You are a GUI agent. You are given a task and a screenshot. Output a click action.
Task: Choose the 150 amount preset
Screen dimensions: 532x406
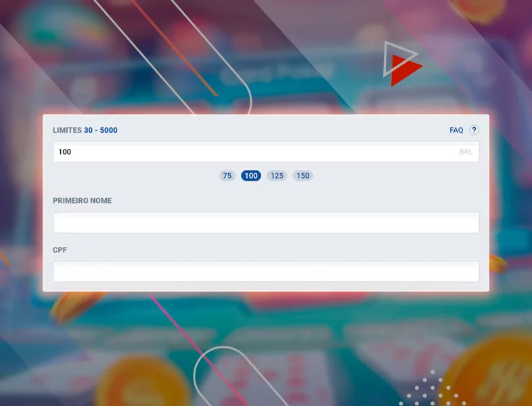(303, 176)
